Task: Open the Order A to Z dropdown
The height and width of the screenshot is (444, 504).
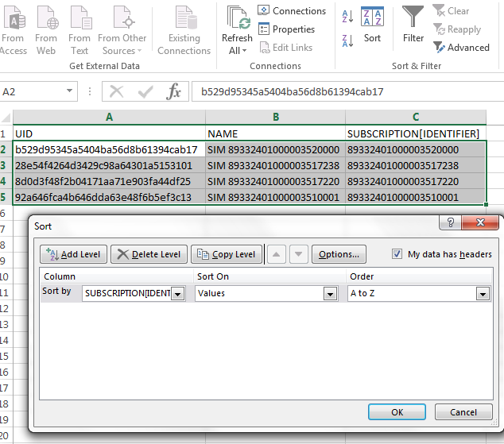Action: tap(482, 294)
